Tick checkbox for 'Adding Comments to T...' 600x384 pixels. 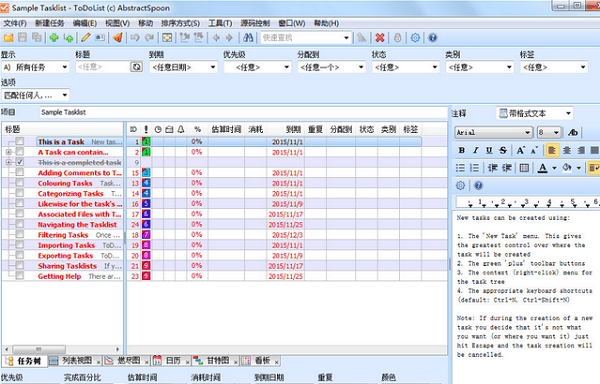[20, 172]
